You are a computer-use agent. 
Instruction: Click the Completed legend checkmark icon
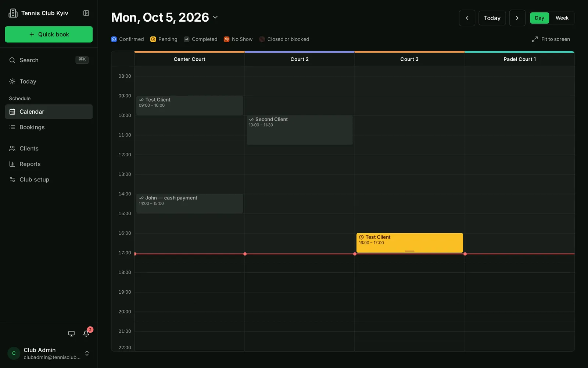187,39
